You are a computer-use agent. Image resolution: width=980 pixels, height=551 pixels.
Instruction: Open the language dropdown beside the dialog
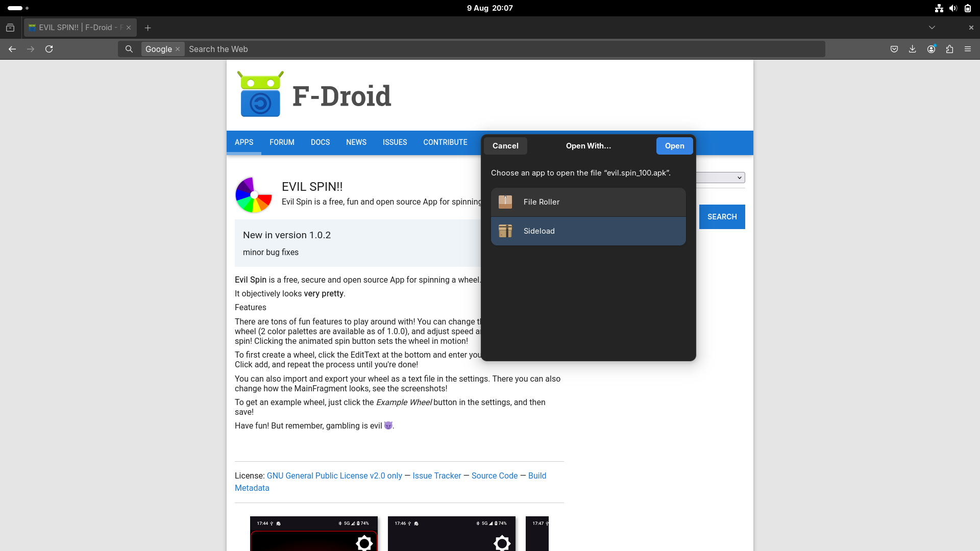click(721, 178)
